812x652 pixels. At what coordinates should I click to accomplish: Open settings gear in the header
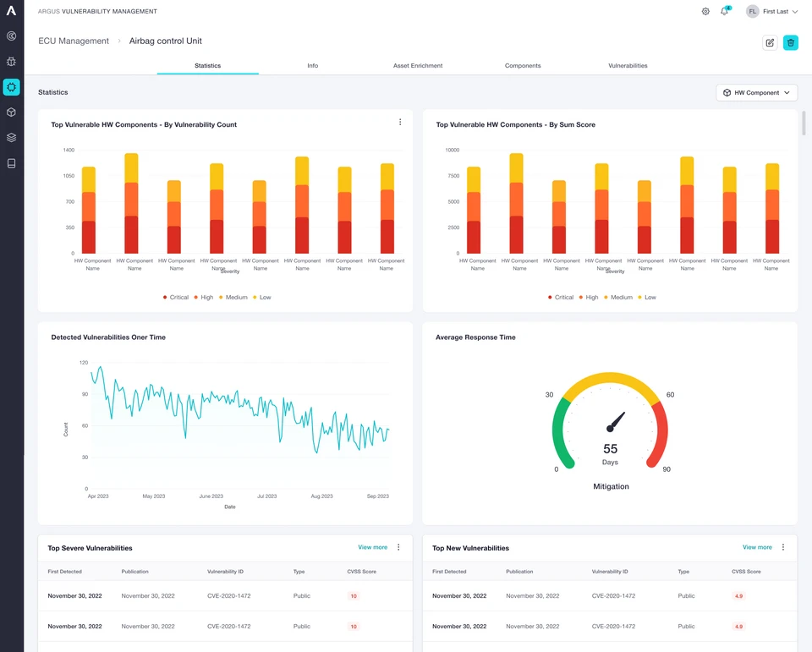click(x=705, y=11)
